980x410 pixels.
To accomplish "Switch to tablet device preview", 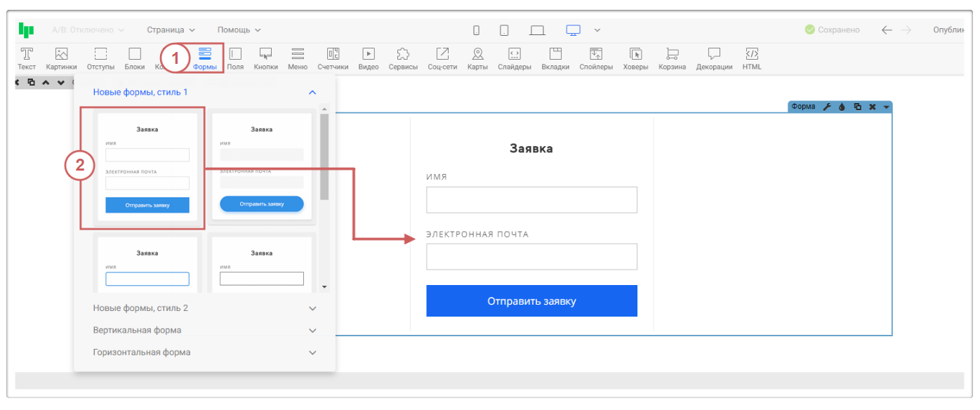I will [x=504, y=30].
